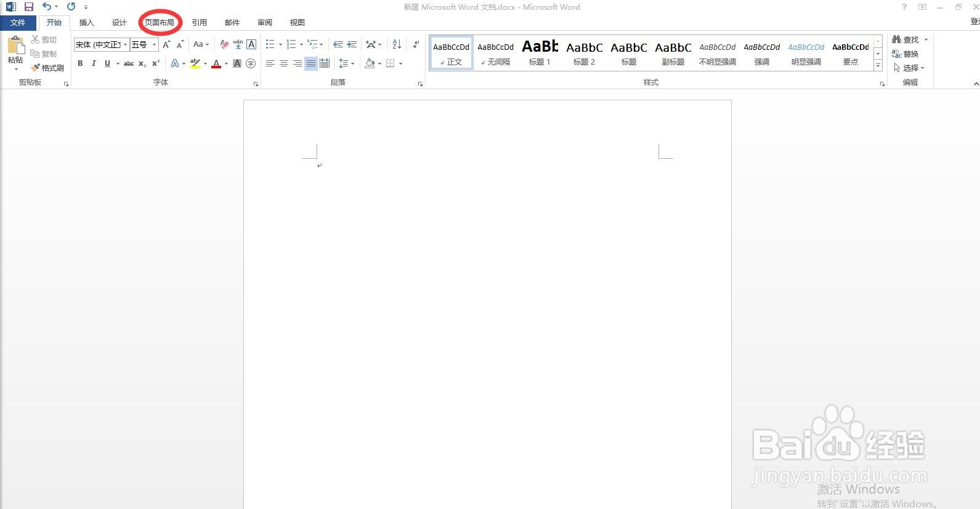The height and width of the screenshot is (509, 980).
Task: Open font color dropdown arrow
Action: (x=226, y=63)
